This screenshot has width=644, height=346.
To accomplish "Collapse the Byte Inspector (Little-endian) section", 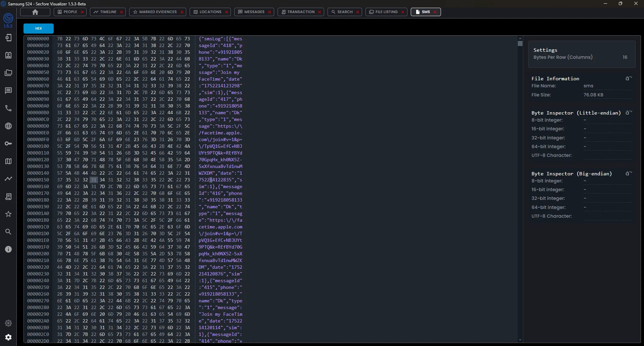I will click(x=628, y=113).
